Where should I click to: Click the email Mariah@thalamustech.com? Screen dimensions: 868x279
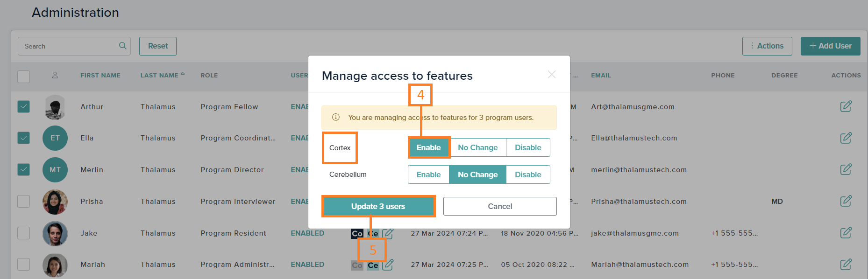click(640, 265)
